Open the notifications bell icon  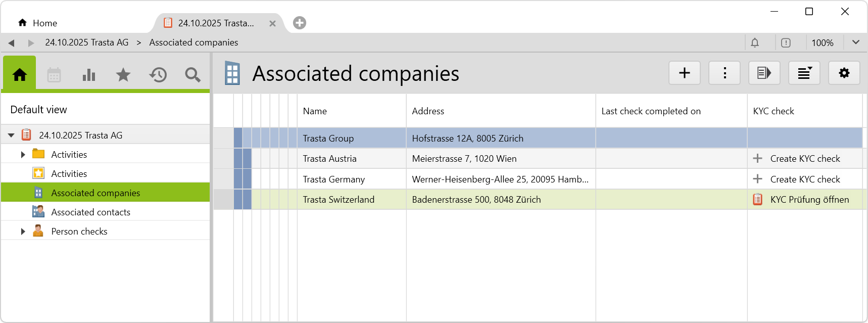[755, 43]
